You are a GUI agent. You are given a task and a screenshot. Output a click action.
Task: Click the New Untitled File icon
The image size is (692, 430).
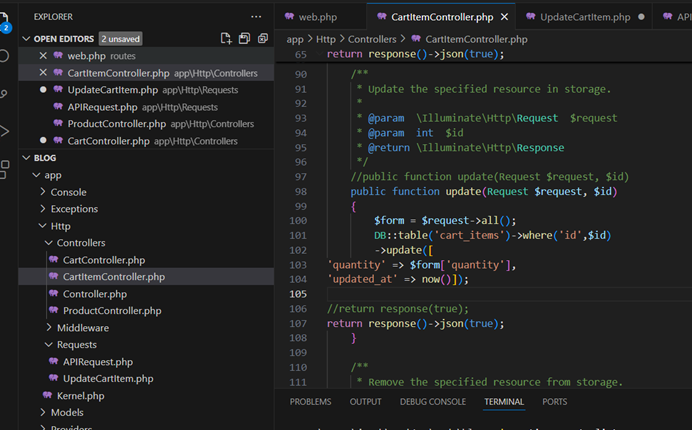click(x=226, y=38)
